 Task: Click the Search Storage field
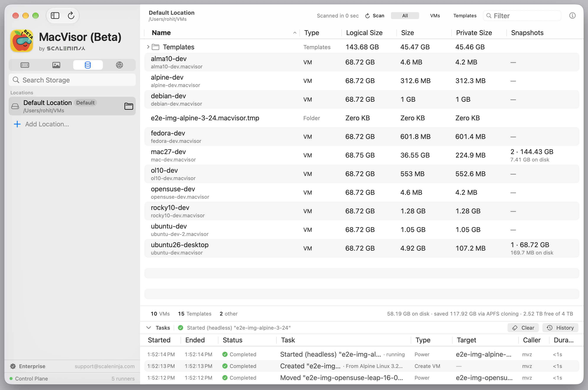(72, 80)
